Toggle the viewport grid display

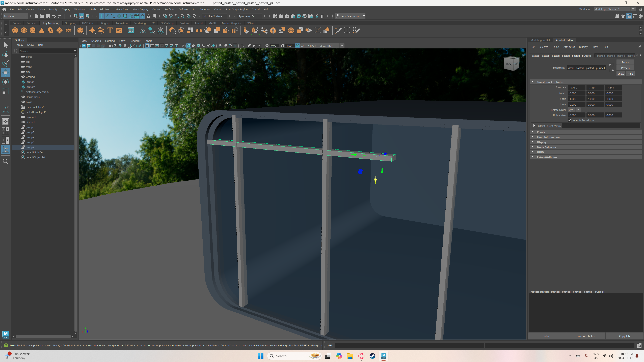point(147,46)
